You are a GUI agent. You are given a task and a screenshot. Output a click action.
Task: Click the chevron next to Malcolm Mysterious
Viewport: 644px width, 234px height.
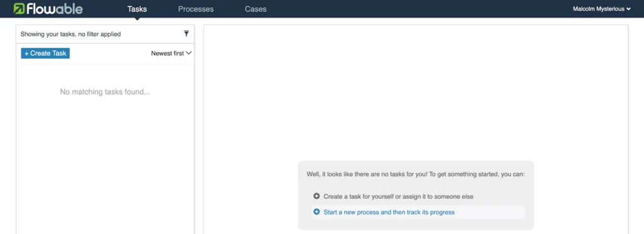[x=628, y=9]
